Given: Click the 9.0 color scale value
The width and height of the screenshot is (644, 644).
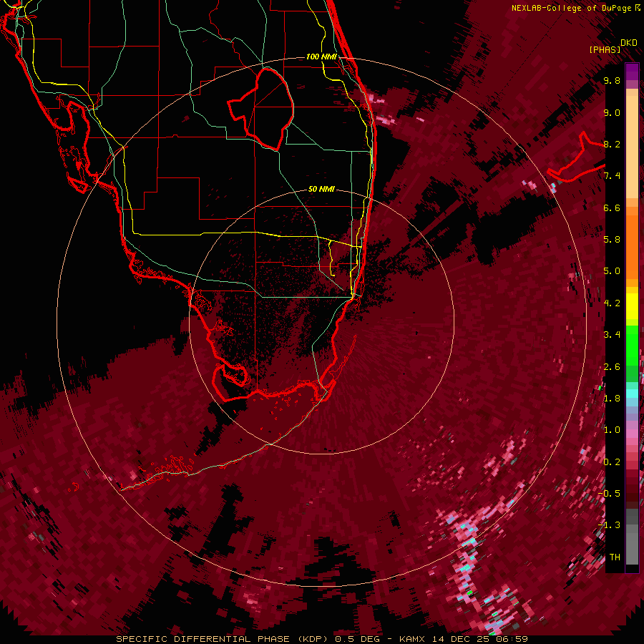Looking at the screenshot, I should (x=612, y=112).
